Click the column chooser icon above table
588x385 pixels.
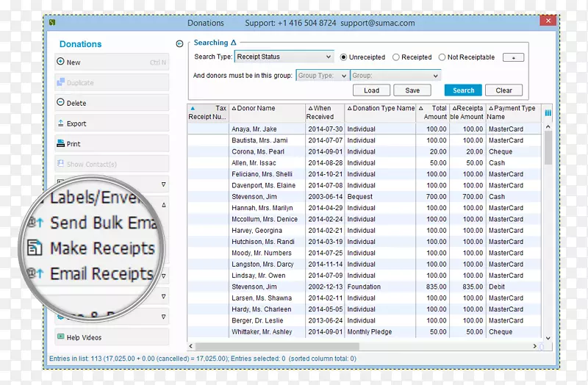(548, 113)
